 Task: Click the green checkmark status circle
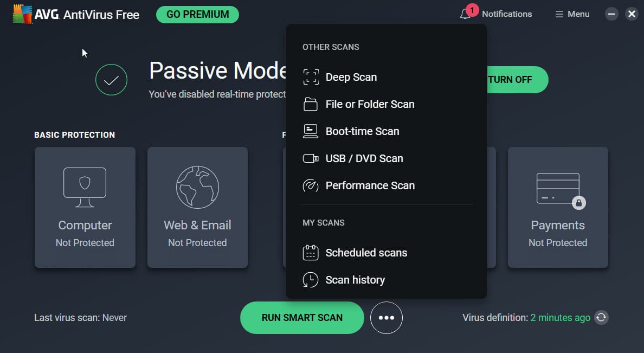coord(111,80)
